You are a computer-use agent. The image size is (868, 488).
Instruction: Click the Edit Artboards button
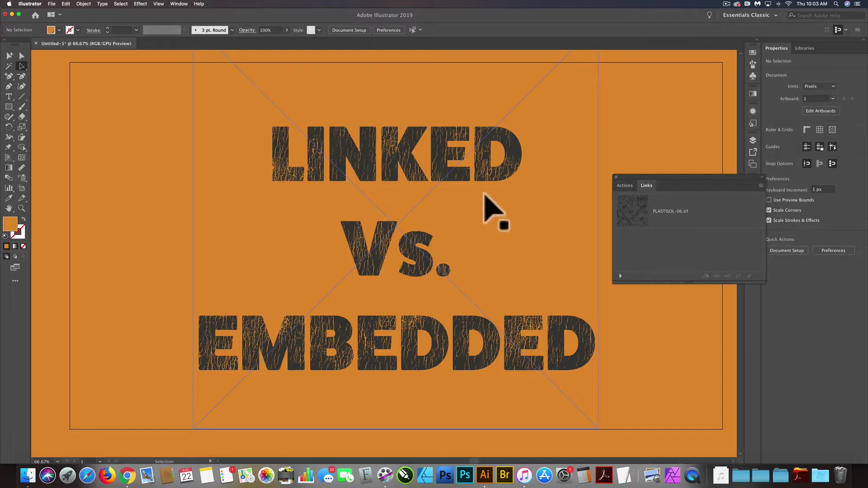[821, 110]
